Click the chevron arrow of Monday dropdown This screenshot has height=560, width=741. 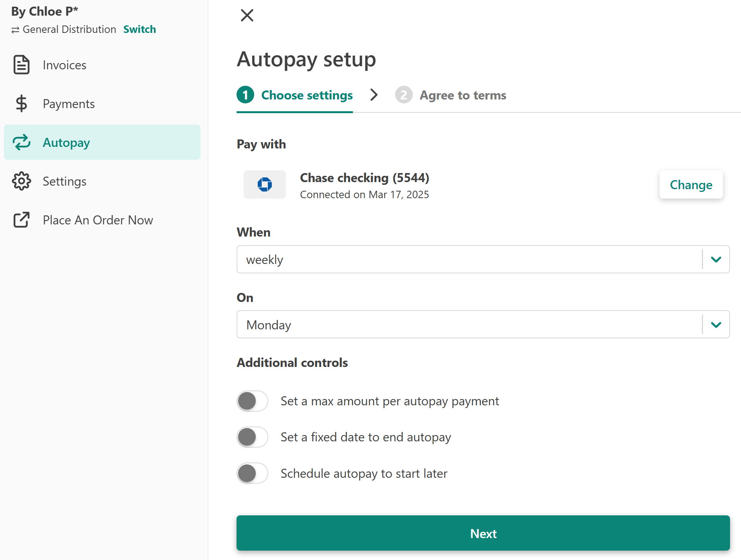716,325
